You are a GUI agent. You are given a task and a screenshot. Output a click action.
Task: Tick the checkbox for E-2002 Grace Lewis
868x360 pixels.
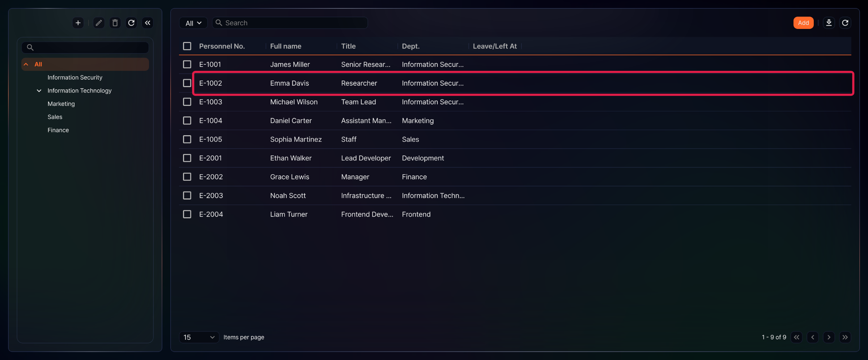[x=187, y=177]
